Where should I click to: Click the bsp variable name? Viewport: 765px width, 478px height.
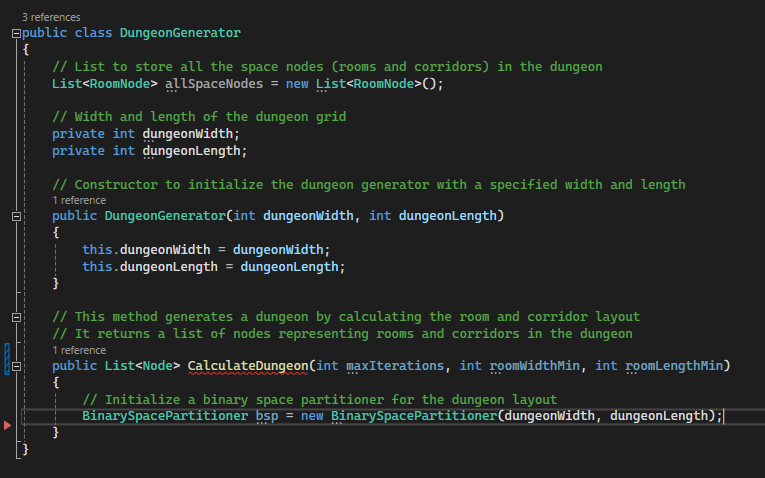(x=267, y=416)
